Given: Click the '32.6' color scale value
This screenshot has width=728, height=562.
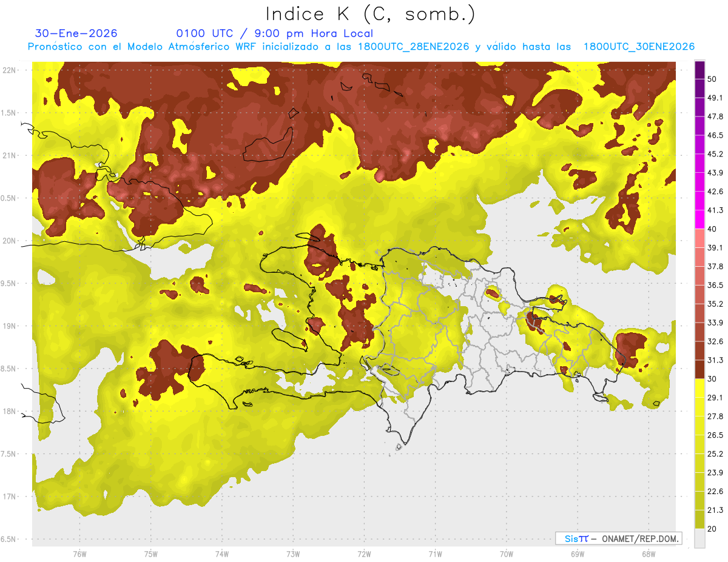Looking at the screenshot, I should (x=715, y=341).
